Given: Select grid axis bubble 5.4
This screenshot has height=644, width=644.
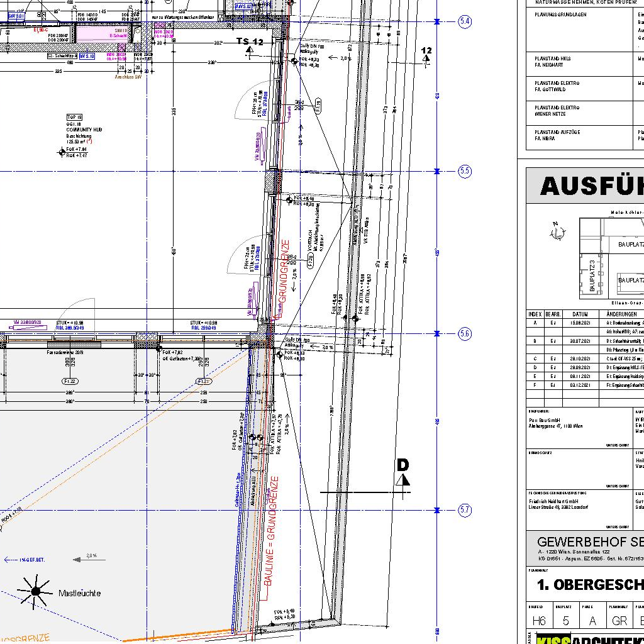Looking at the screenshot, I should [465, 21].
